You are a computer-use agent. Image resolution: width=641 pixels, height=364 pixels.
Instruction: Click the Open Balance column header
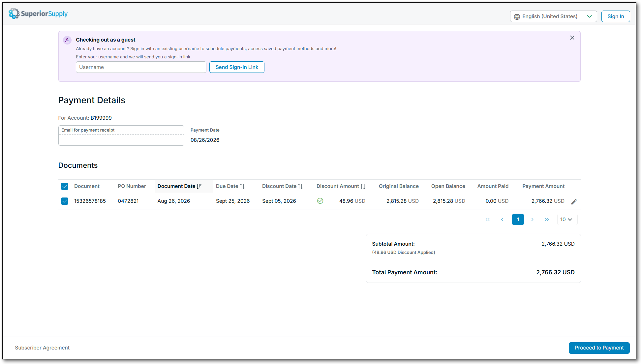[x=448, y=186]
